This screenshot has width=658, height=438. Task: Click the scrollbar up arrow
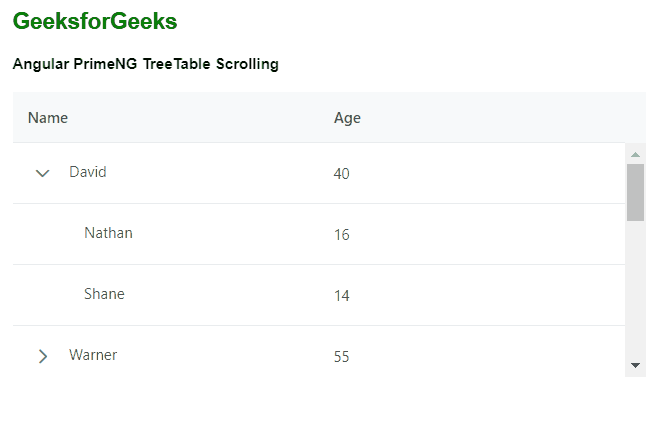click(635, 154)
